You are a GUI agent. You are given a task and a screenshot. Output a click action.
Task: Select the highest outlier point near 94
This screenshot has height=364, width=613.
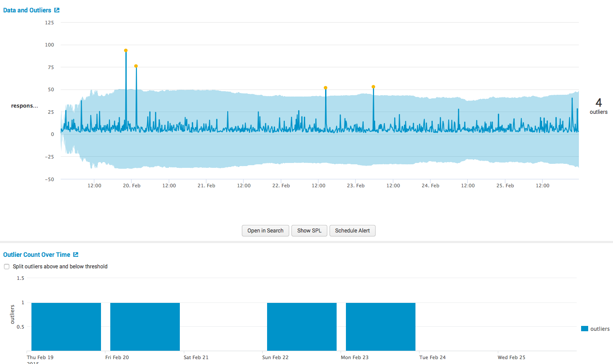tap(126, 50)
